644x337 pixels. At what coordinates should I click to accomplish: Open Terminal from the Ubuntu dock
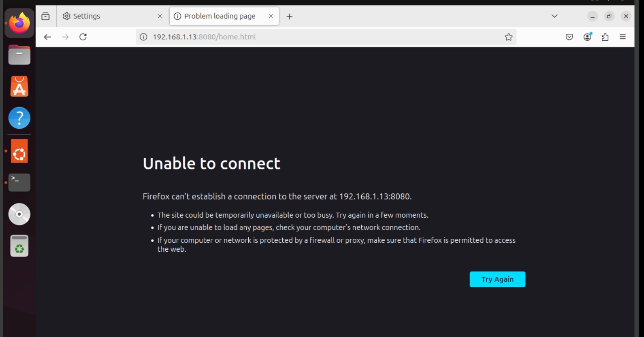coord(19,182)
